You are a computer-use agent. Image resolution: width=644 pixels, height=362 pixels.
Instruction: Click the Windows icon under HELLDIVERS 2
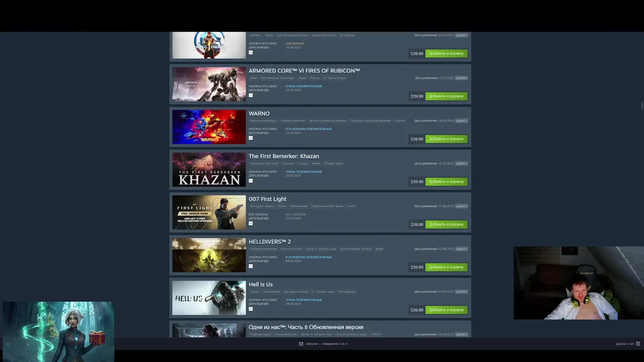pyautogui.click(x=251, y=266)
